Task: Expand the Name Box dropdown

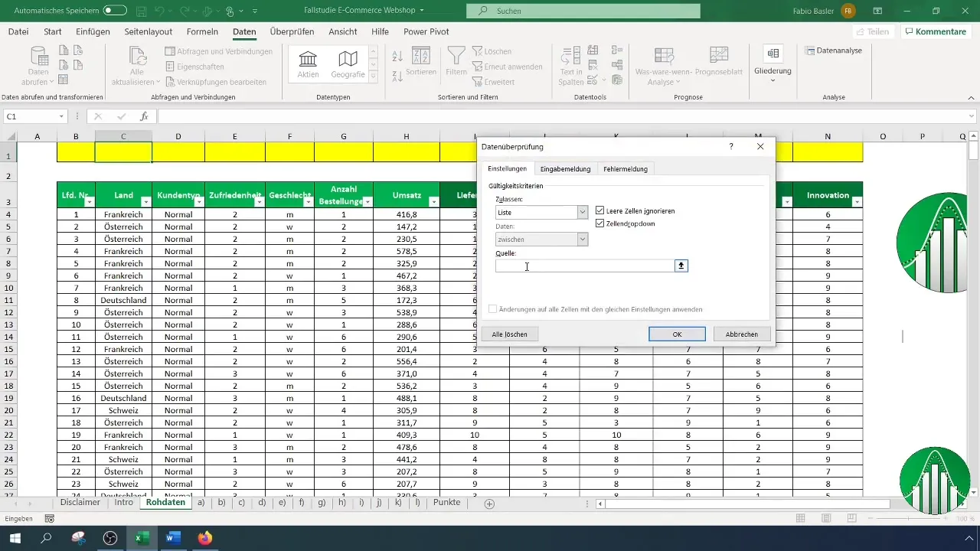Action: pyautogui.click(x=61, y=116)
